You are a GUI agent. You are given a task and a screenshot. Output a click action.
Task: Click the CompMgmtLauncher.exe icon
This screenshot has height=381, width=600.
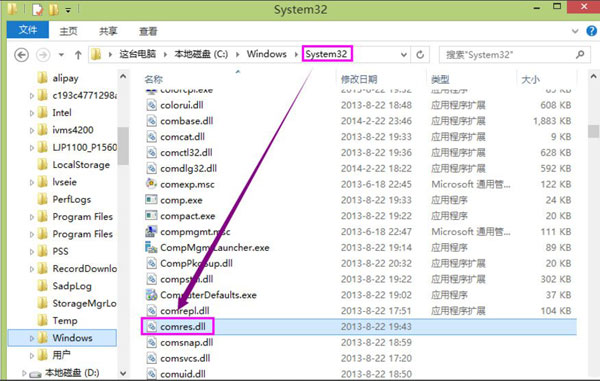[x=151, y=247]
